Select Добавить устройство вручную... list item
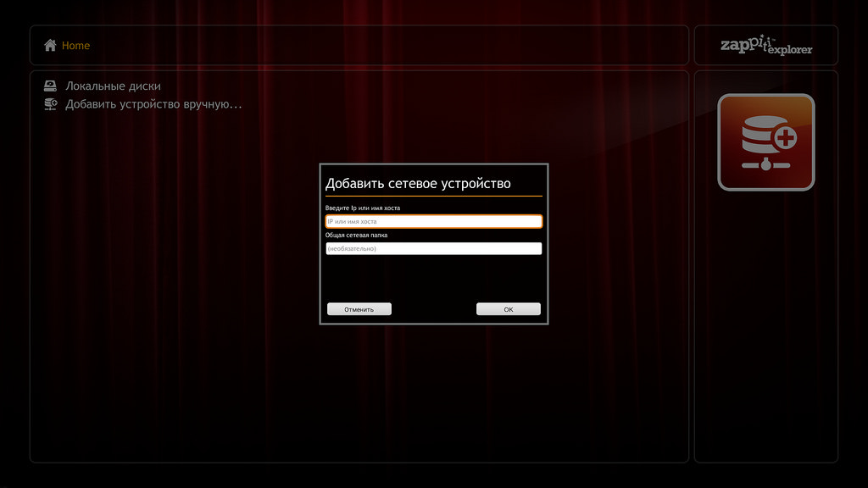868x488 pixels. 153,104
